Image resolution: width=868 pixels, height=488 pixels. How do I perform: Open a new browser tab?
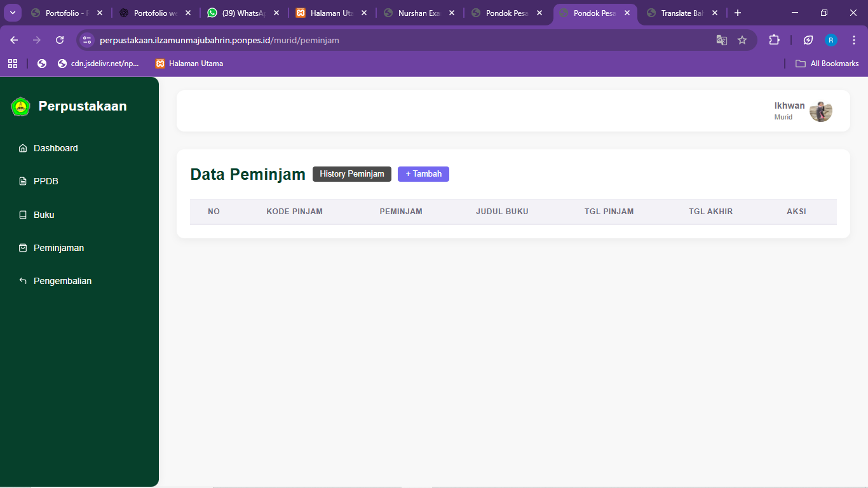click(x=737, y=13)
